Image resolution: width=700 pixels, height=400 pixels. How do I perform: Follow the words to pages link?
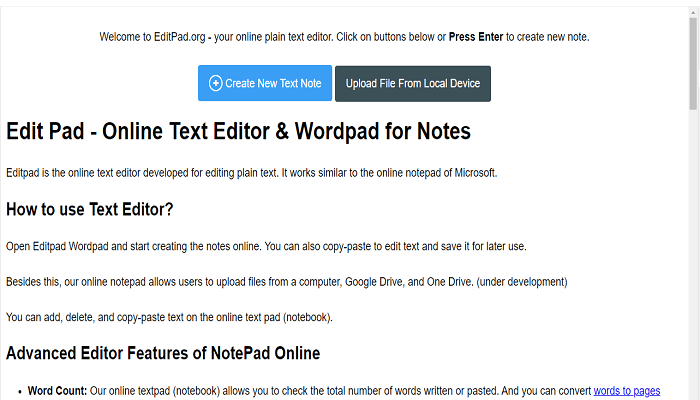tap(626, 391)
